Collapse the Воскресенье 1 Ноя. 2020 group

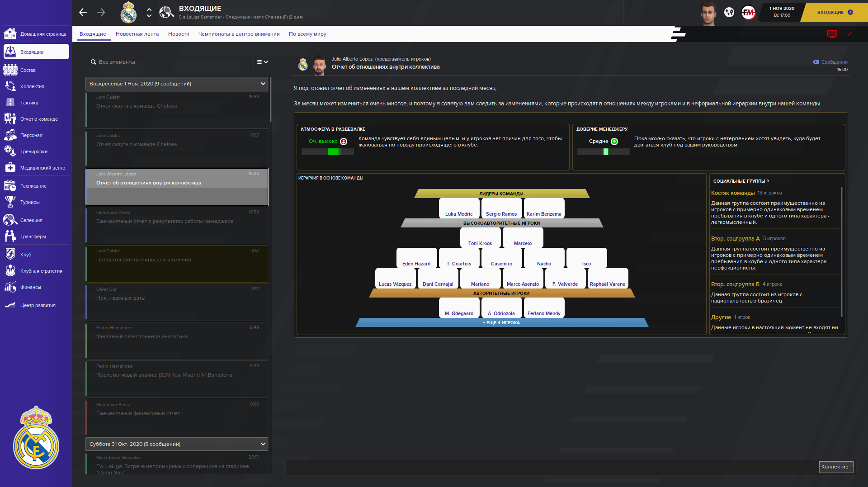[x=263, y=84]
